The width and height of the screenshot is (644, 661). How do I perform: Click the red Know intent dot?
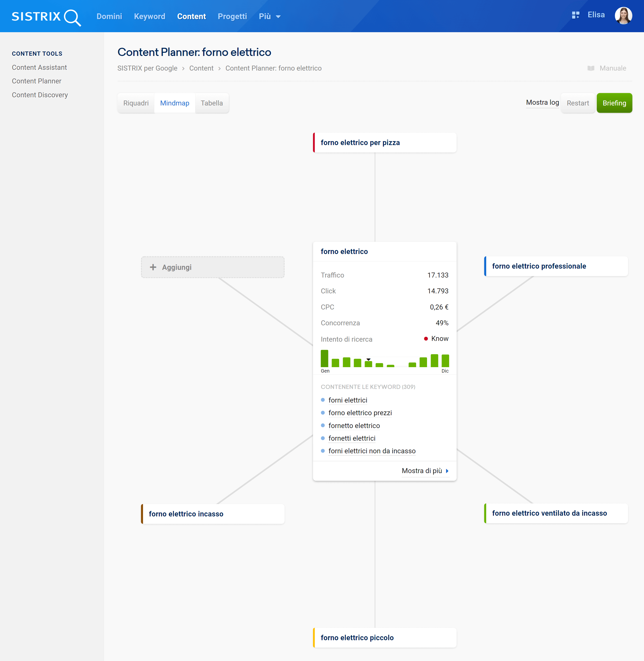pos(426,339)
